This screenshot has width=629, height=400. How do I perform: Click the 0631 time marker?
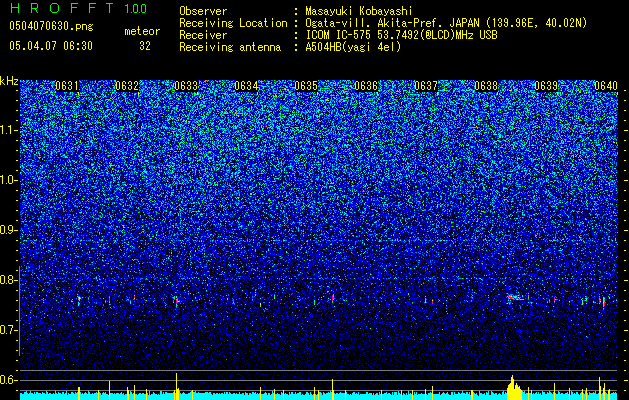(67, 86)
